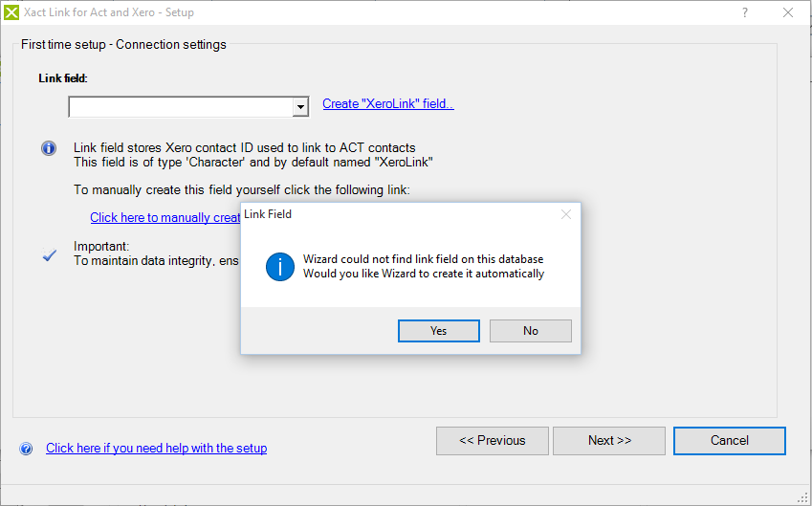Click "Xact Link for Act and Xero - Setup" title
The height and width of the screenshot is (506, 812).
109,12
